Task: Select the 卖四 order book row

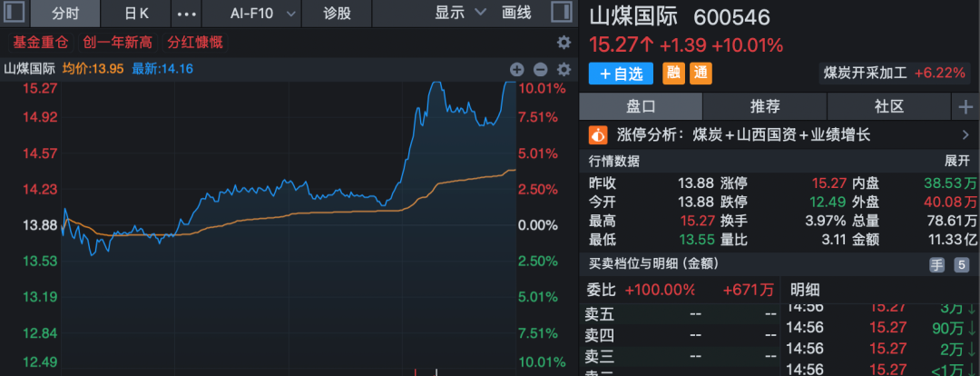Action: [680, 335]
